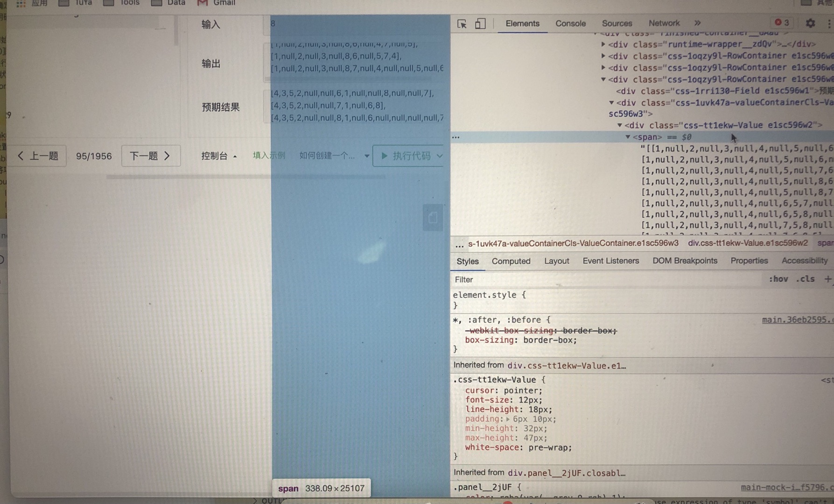Switch to the Console tab
834x504 pixels.
[x=570, y=23]
